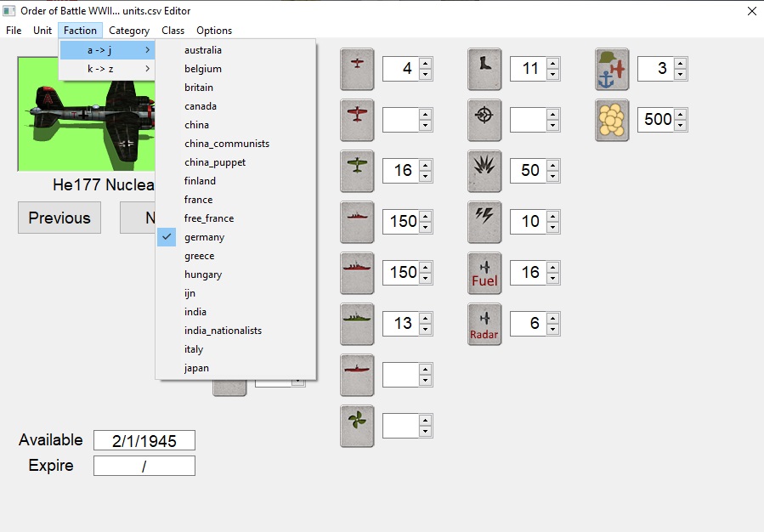Screen dimensions: 764x532
Task: Click the helmet, plane and anchor icon
Action: click(612, 69)
